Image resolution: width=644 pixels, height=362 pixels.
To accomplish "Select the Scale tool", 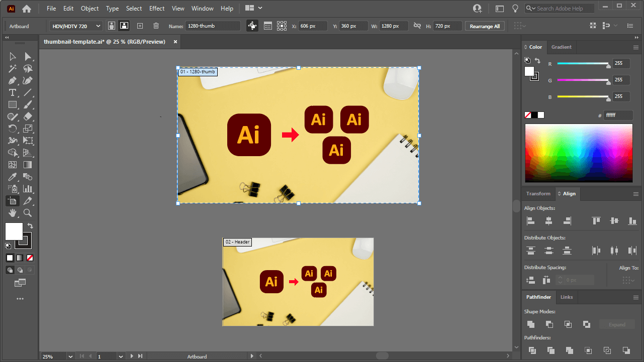I will point(28,129).
